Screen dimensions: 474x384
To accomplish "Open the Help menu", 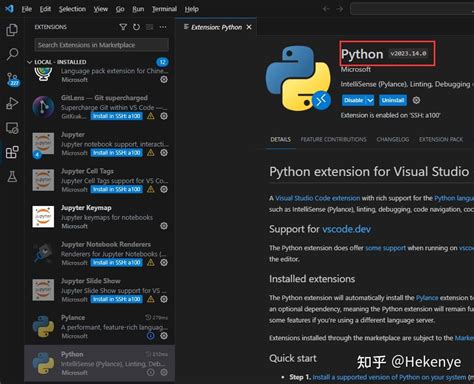I will pos(192,9).
